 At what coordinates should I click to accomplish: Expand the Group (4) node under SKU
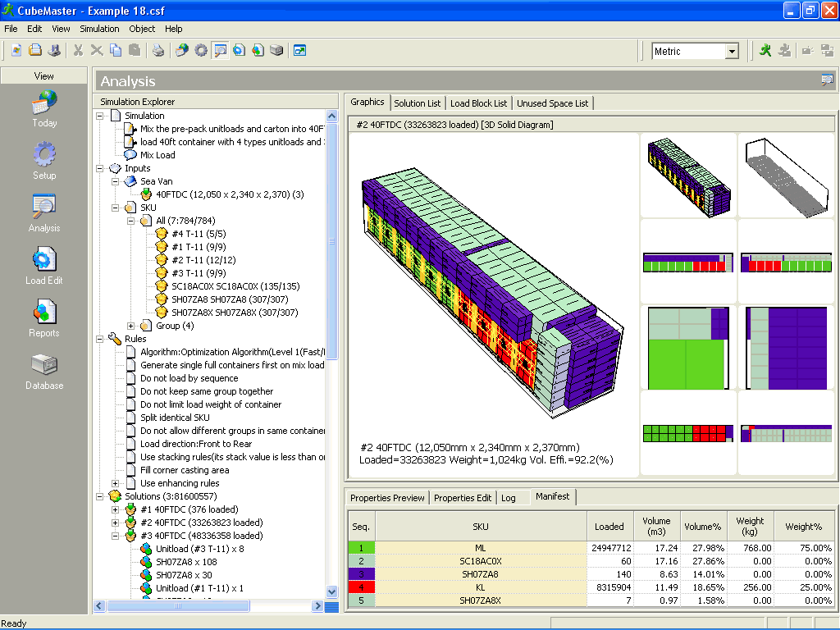click(x=130, y=325)
